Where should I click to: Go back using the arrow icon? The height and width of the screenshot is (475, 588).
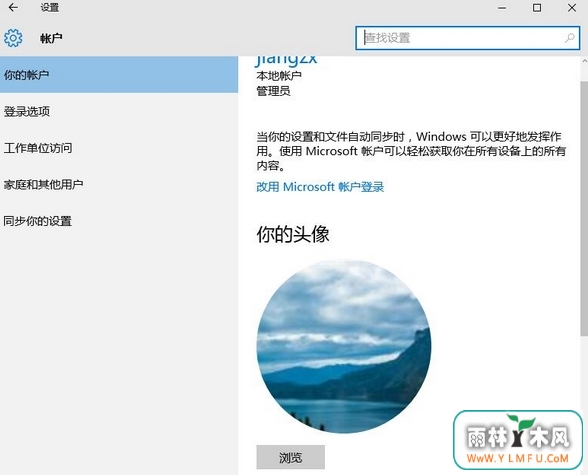(x=13, y=7)
